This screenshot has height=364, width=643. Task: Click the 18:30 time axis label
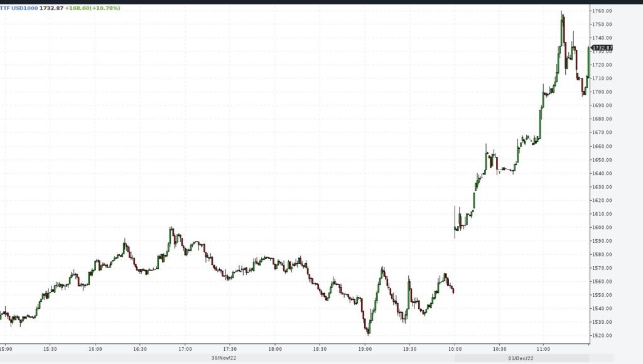point(320,350)
